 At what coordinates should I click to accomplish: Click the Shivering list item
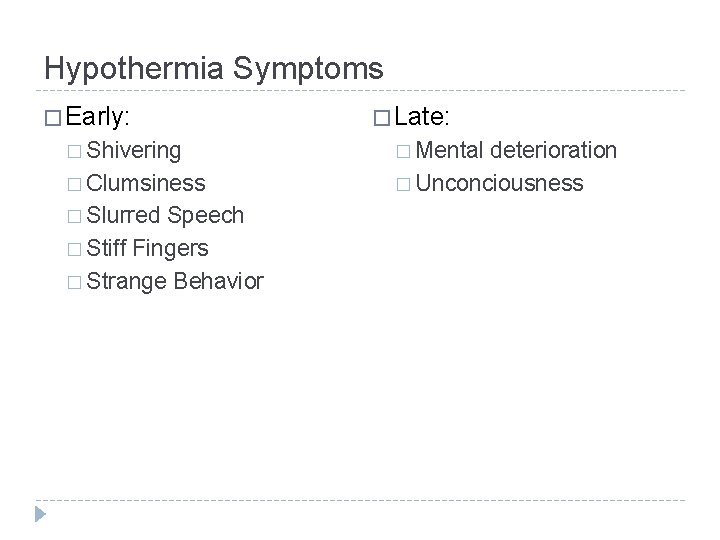[134, 151]
